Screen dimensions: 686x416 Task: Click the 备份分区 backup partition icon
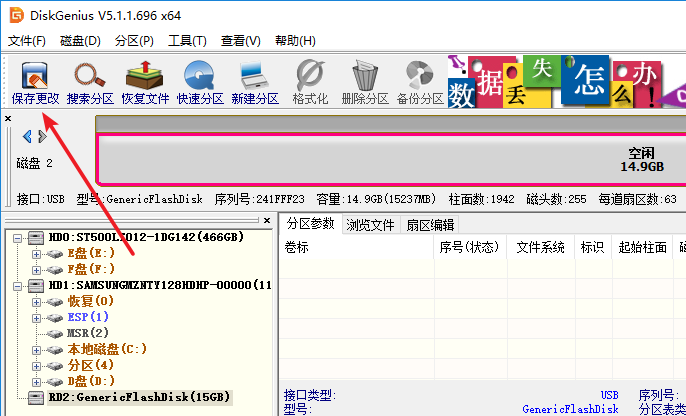point(420,83)
